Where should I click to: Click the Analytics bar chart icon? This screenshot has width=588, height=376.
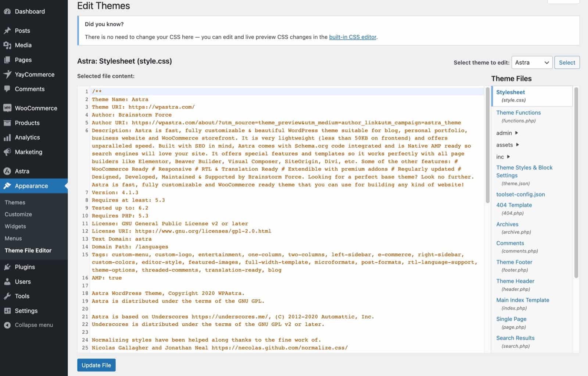click(x=7, y=138)
